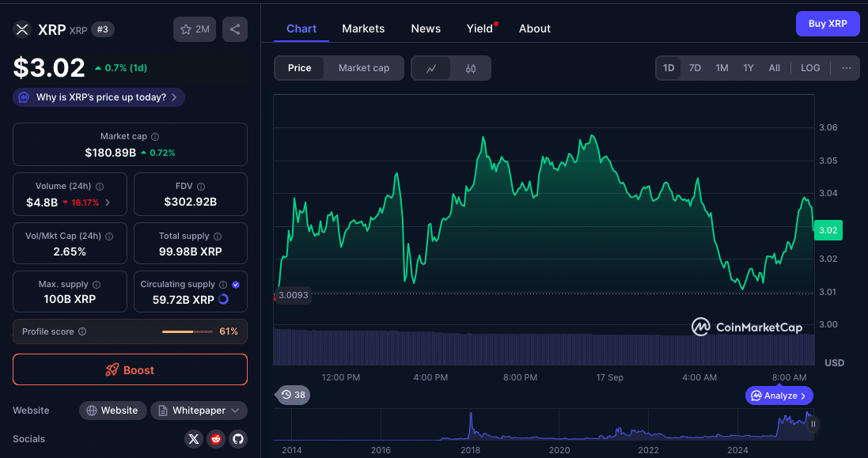Click the info icon beside Vol/Mkt Cap (24h)
Screen dimensions: 868x458
coord(109,237)
